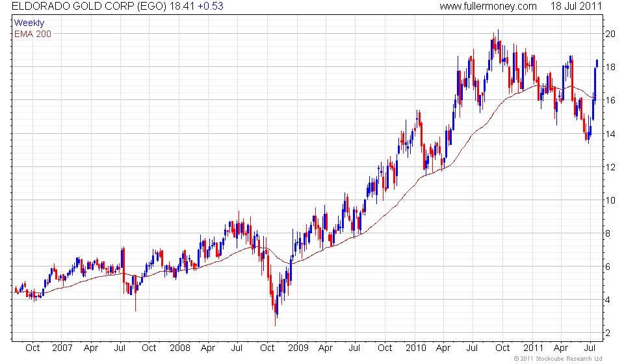Viewport: 637px width, 364px height.
Task: Click the Jul label between 2007 and 2008
Action: [x=120, y=348]
